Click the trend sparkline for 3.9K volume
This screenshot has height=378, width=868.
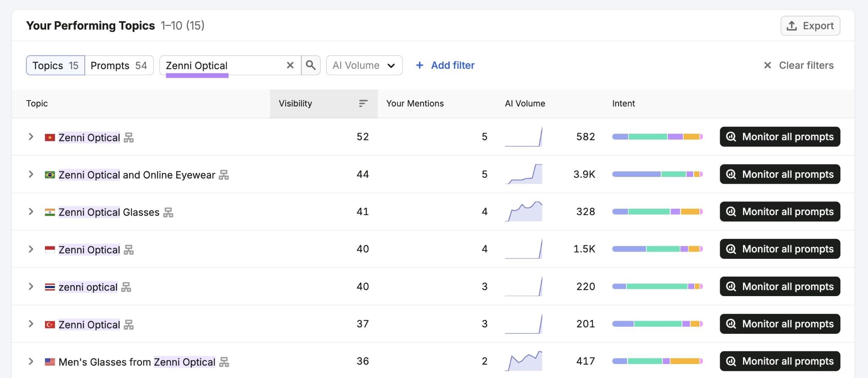click(523, 174)
